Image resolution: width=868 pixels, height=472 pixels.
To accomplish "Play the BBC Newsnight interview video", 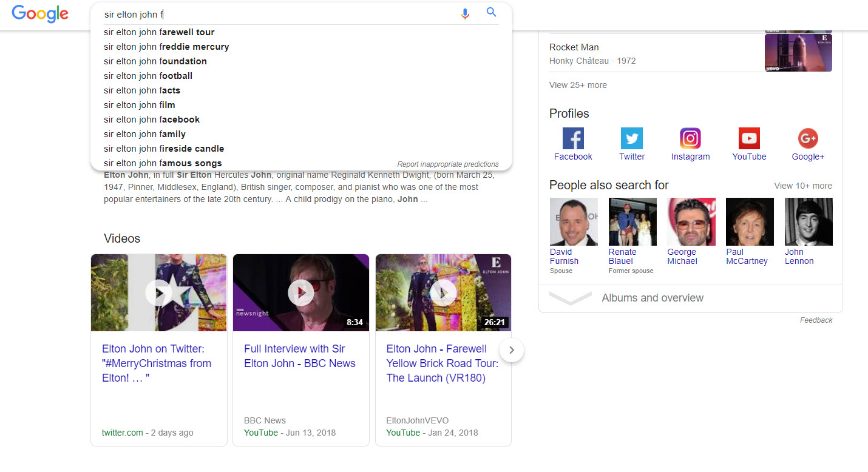I will [300, 292].
